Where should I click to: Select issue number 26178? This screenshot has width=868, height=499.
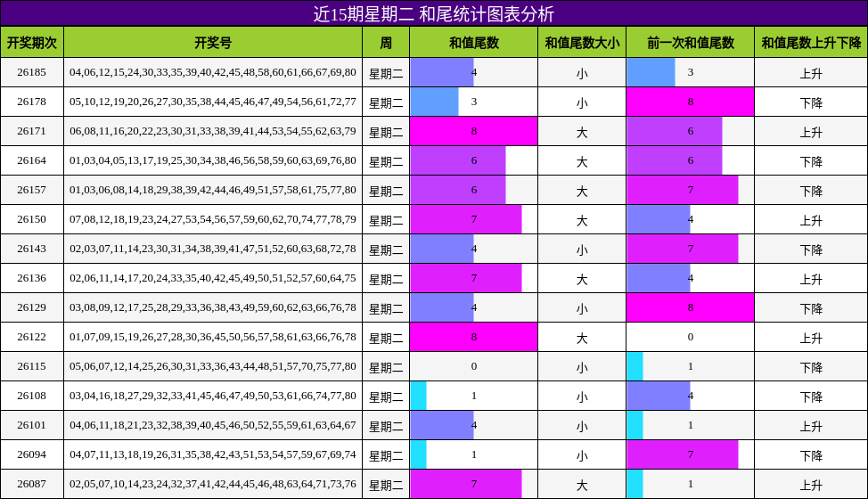[31, 102]
